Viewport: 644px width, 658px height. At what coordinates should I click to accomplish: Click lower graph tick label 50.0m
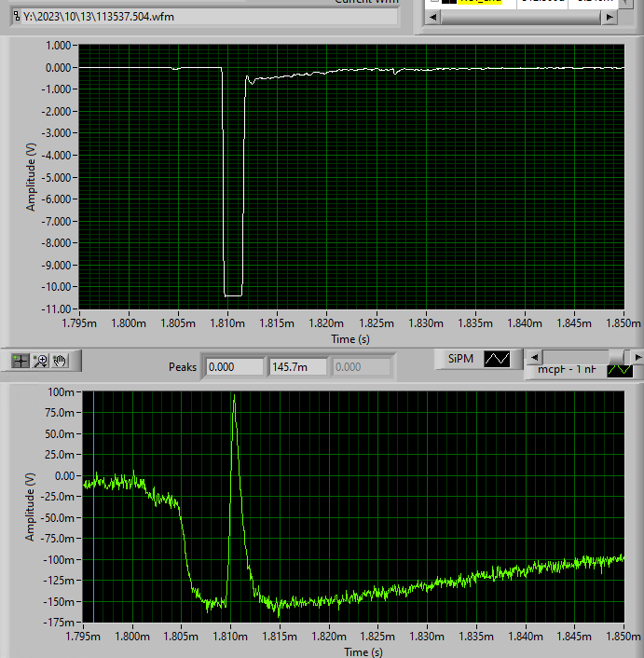(60, 434)
